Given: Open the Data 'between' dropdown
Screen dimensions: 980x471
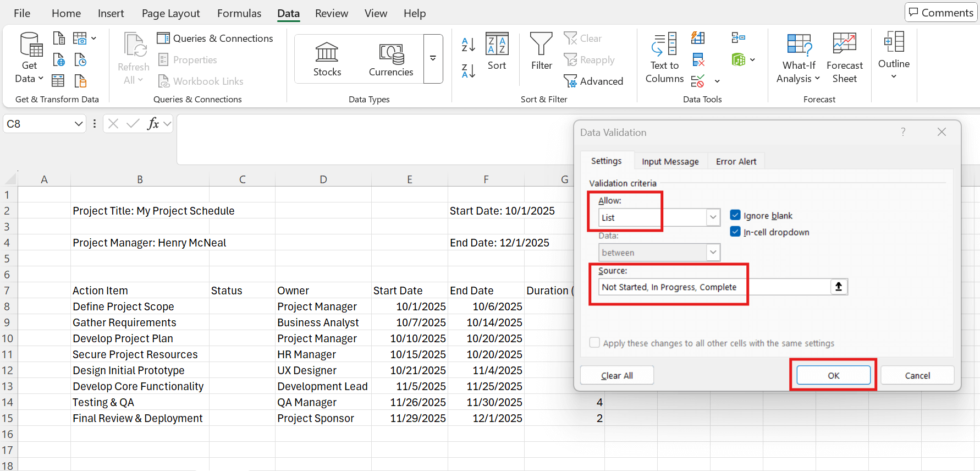Looking at the screenshot, I should [713, 252].
